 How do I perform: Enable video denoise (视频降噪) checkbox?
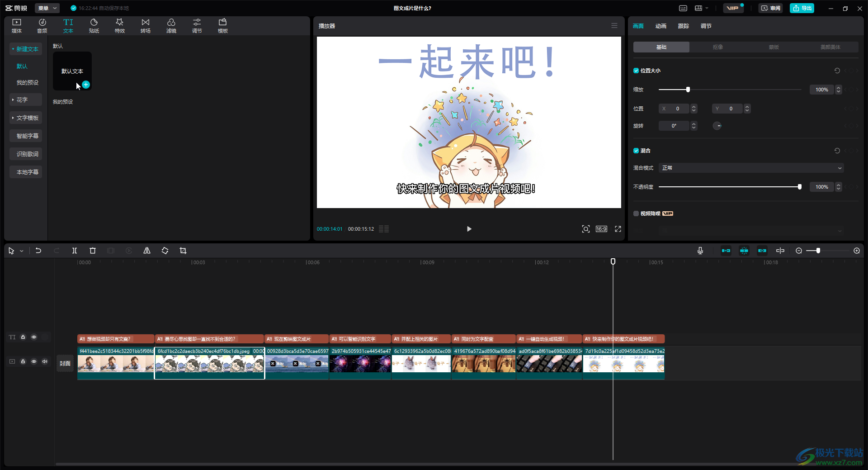coord(636,214)
